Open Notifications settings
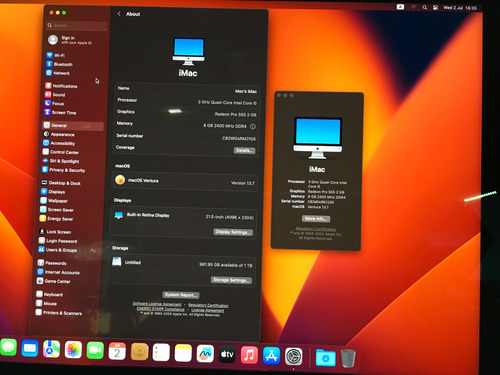This screenshot has height=375, width=500. 61,86
